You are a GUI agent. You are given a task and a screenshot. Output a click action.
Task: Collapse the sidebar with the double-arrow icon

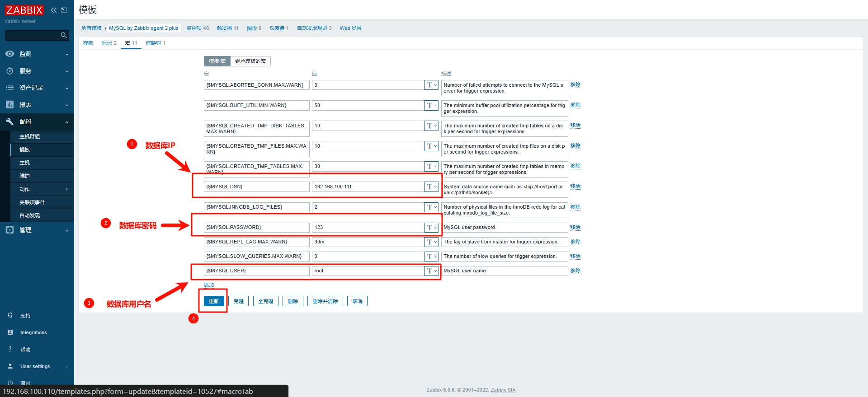54,10
